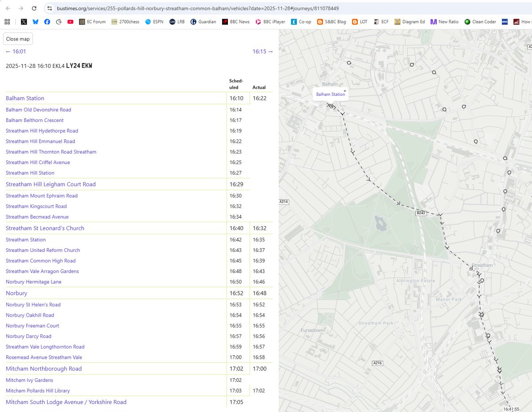This screenshot has width=532, height=412.
Task: Open the apps grid bookmark icon
Action: 7,21
